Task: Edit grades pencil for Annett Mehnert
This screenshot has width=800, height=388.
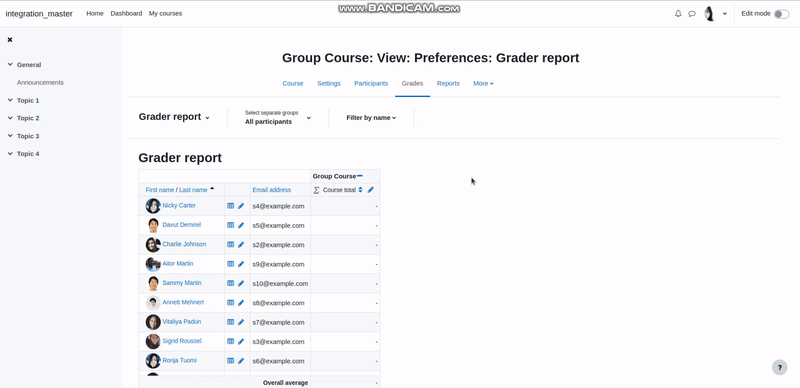Action: click(x=241, y=303)
